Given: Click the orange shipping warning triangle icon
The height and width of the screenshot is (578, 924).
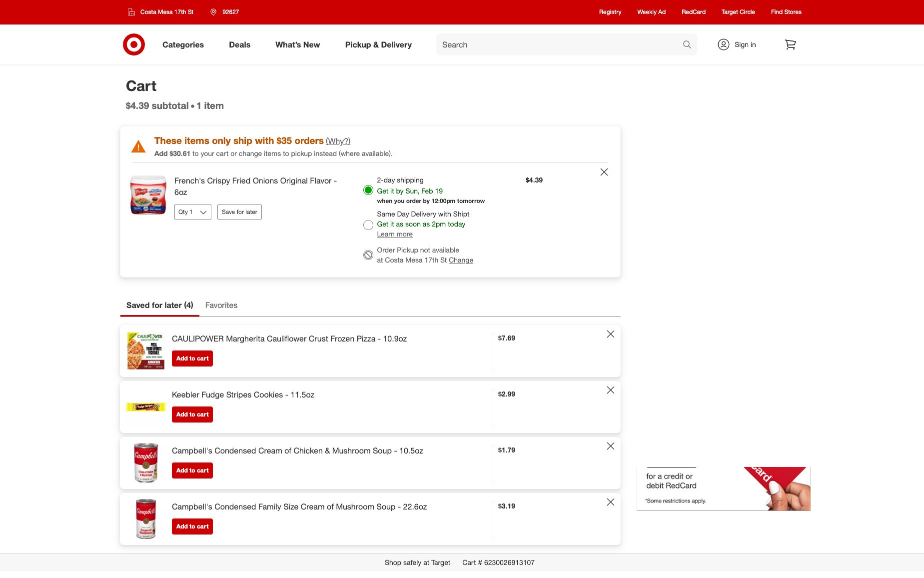Looking at the screenshot, I should [138, 146].
